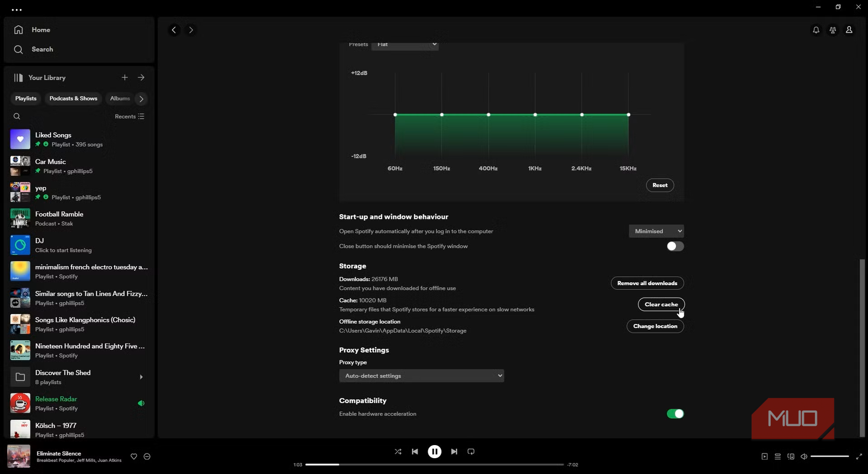Adjust the volume slider
The height and width of the screenshot is (474, 868).
tap(830, 457)
